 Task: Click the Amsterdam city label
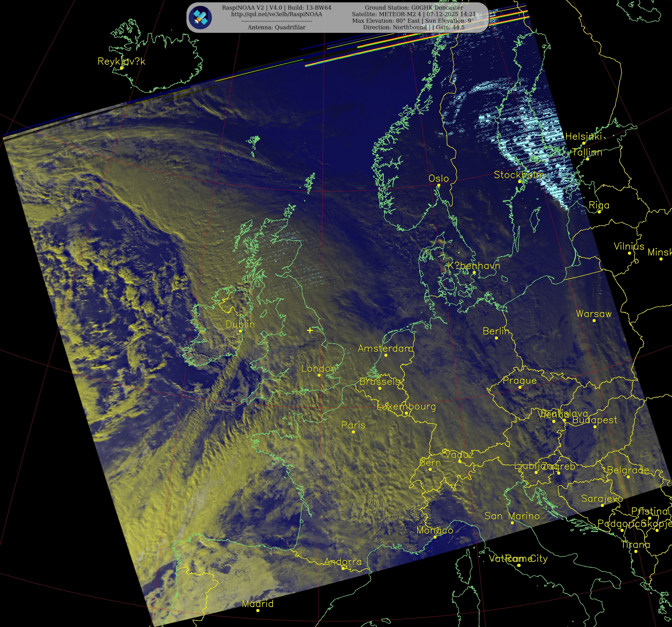point(385,348)
